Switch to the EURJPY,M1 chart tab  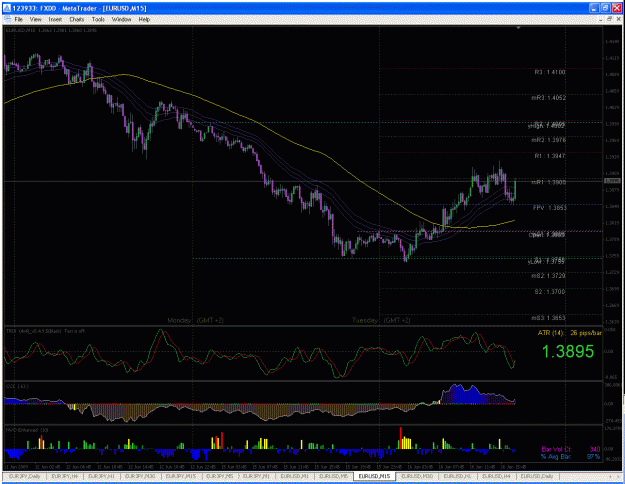[257, 476]
